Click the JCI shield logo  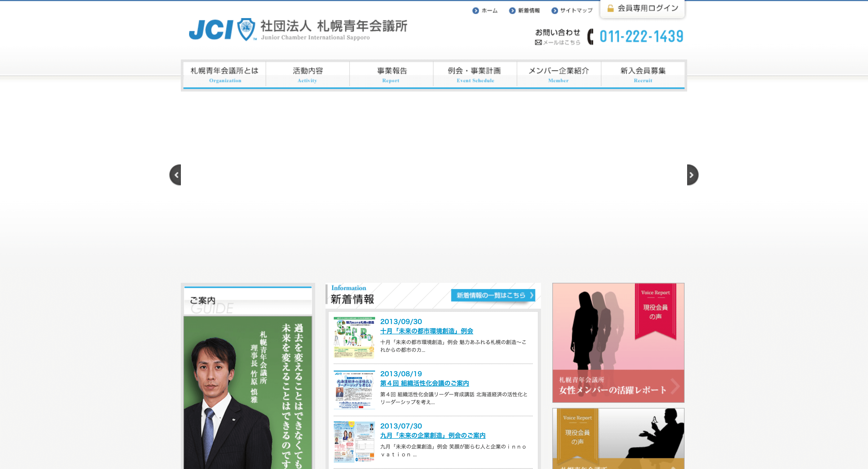click(x=246, y=29)
